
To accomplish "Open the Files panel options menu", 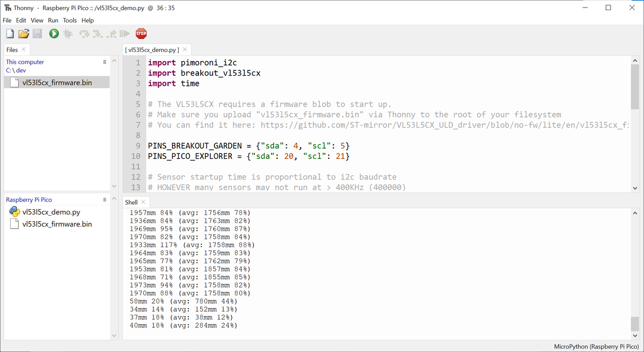I will (x=105, y=61).
